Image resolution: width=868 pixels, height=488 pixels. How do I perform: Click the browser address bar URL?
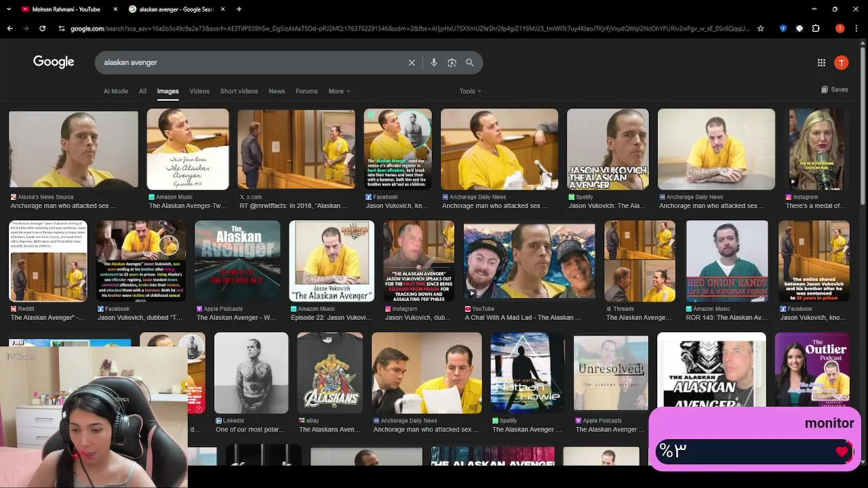click(x=410, y=28)
